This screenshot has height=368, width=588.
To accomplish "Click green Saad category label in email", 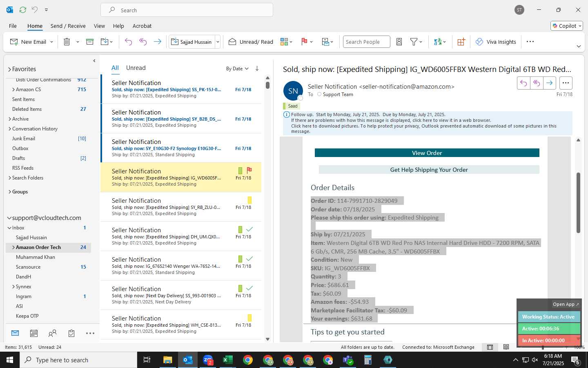I will 291,106.
